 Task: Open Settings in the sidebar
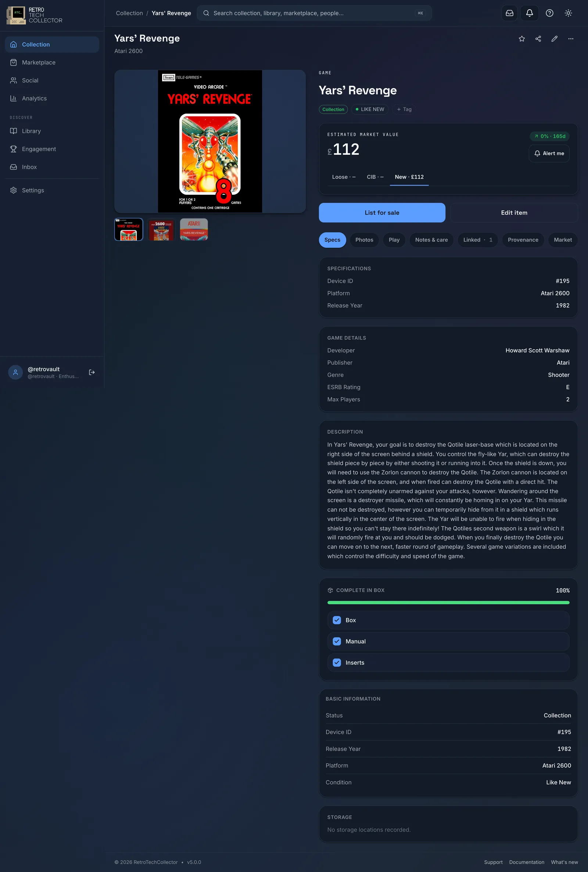pyautogui.click(x=52, y=190)
